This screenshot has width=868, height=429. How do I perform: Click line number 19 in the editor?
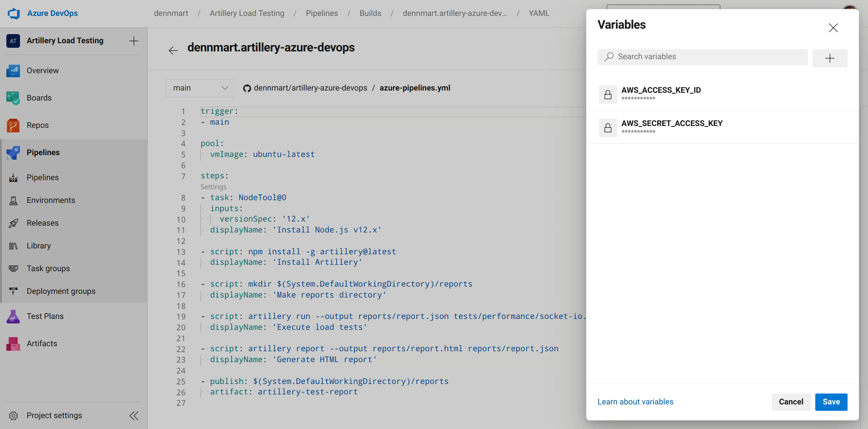coord(181,317)
